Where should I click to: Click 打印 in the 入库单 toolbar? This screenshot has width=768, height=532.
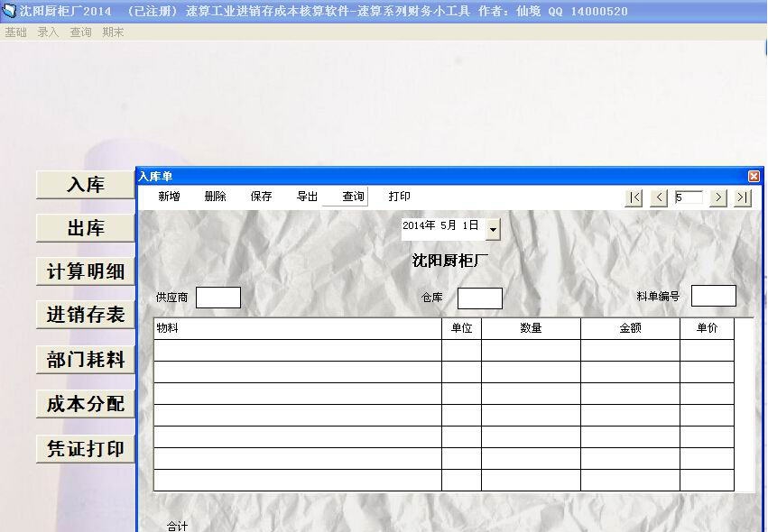click(399, 197)
